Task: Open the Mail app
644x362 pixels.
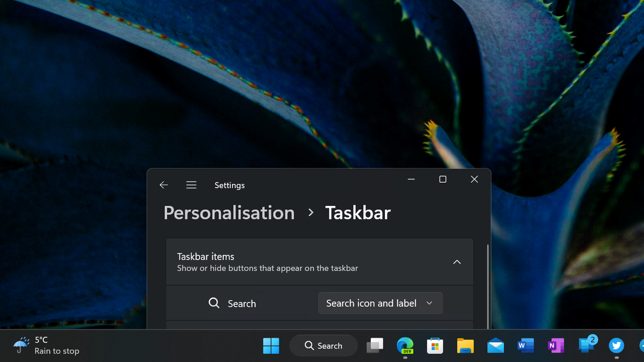Action: [495, 345]
